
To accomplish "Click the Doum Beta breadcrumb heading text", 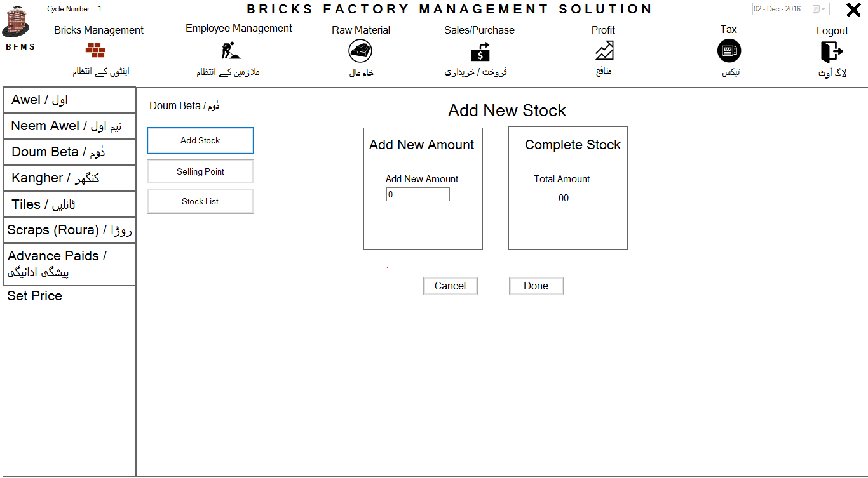I will pos(185,105).
